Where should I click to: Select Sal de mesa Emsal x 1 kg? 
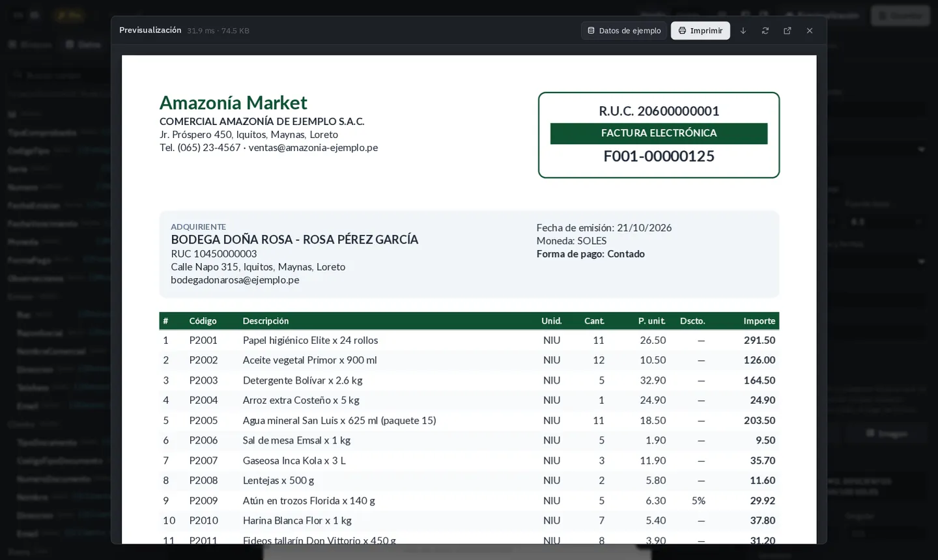(296, 440)
